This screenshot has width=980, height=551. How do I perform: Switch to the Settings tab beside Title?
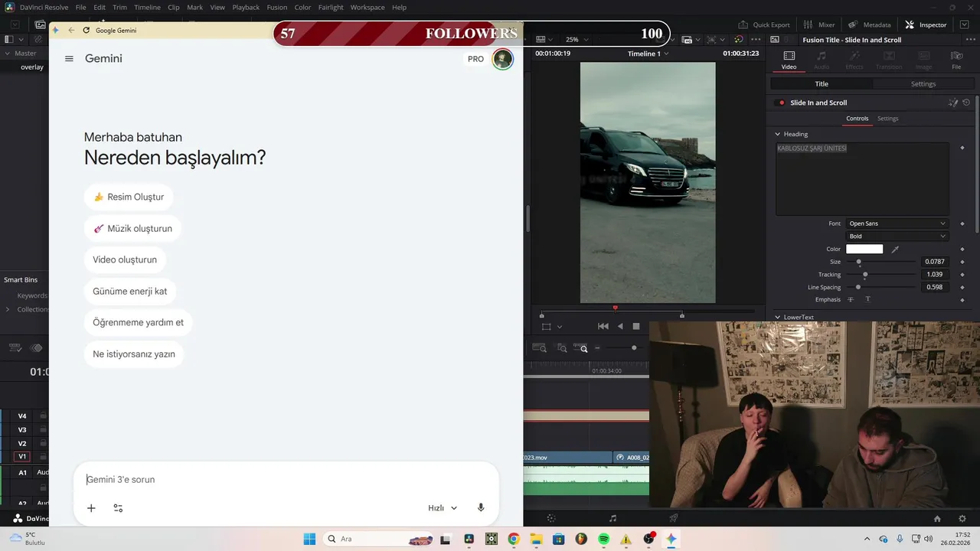923,84
